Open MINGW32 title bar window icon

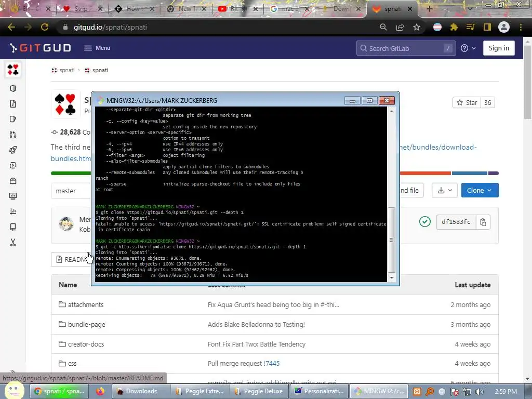click(100, 100)
